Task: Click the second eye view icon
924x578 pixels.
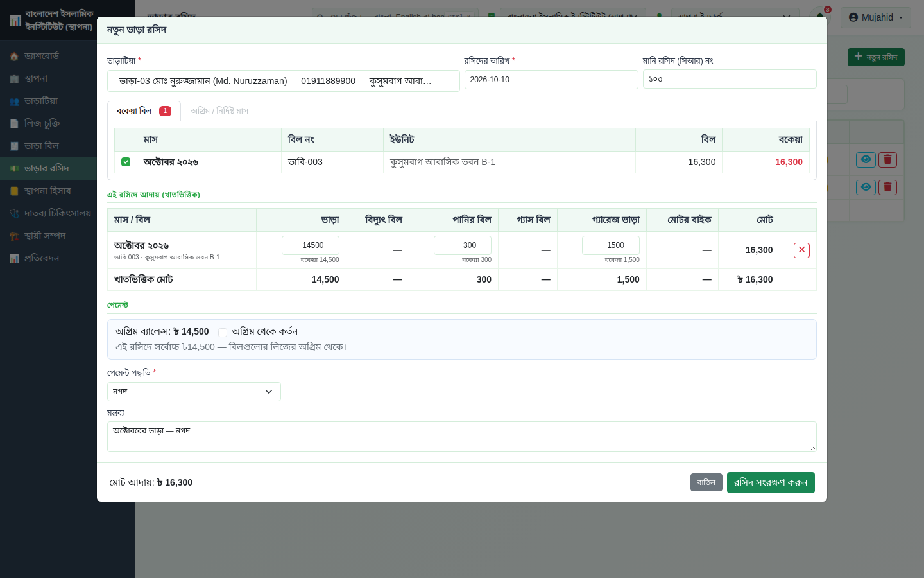Action: (866, 187)
